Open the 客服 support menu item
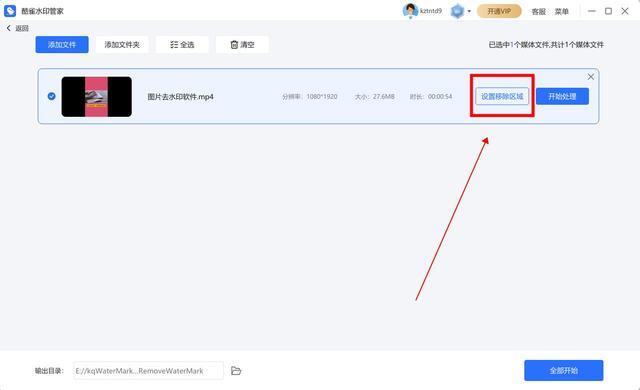 (539, 11)
